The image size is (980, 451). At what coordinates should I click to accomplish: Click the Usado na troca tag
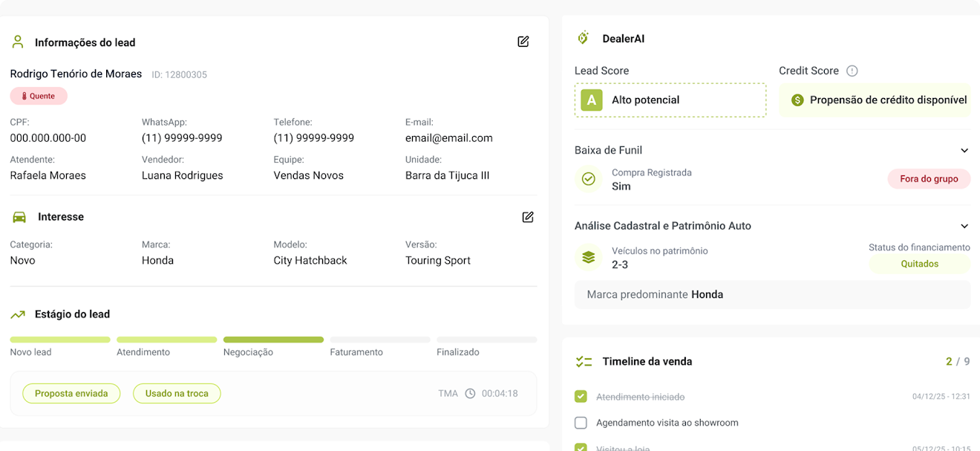[x=177, y=394]
